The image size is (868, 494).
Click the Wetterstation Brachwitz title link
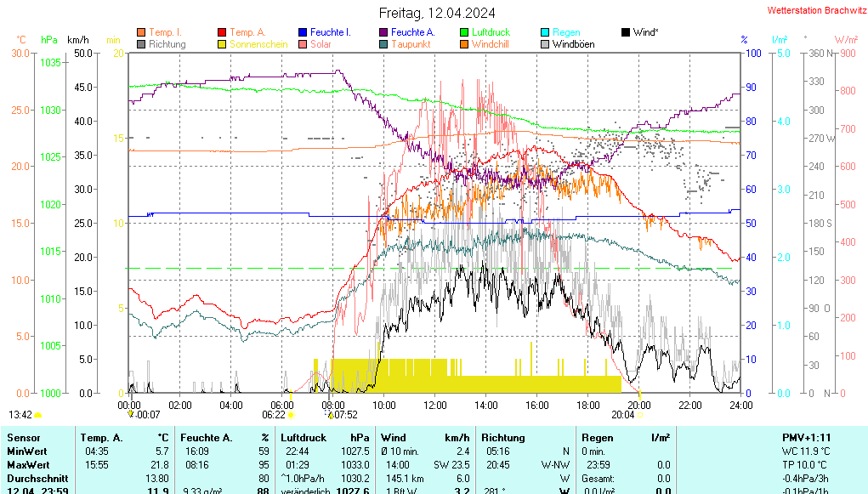pyautogui.click(x=816, y=11)
